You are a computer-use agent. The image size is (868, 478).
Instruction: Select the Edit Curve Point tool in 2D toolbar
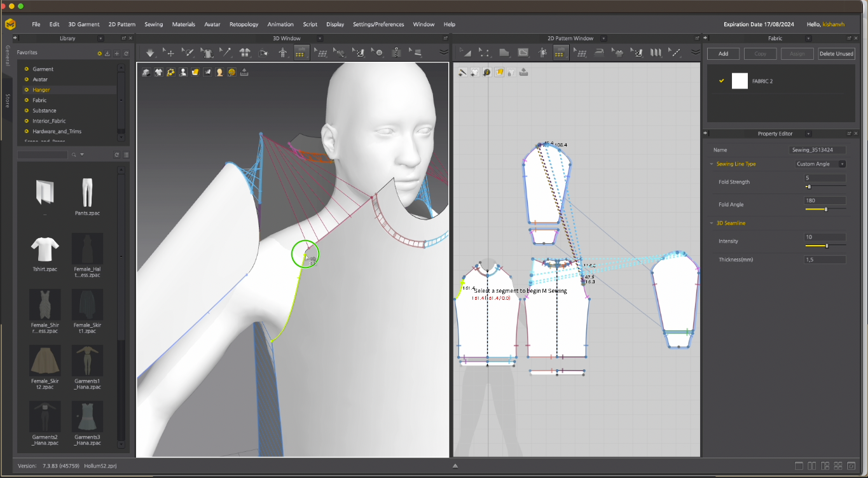tap(485, 53)
